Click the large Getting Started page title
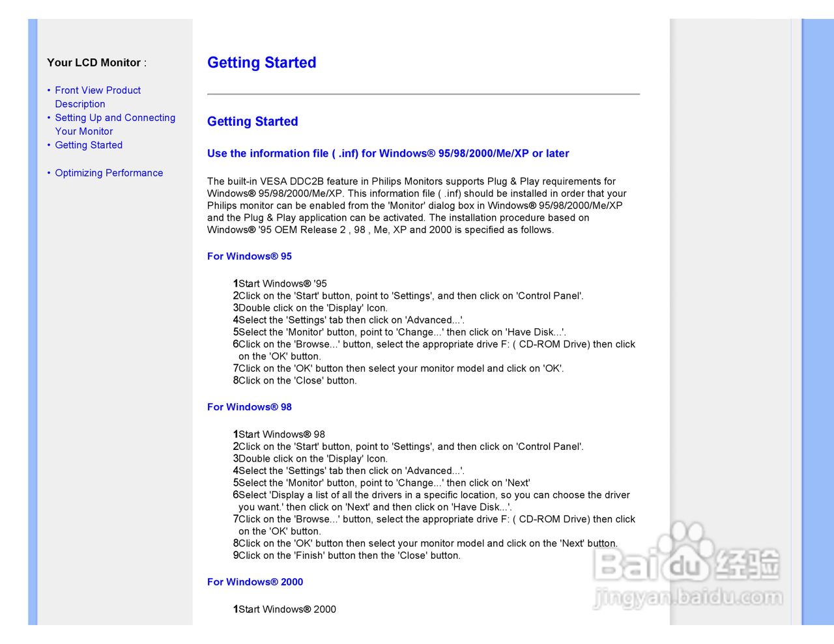 [x=261, y=63]
